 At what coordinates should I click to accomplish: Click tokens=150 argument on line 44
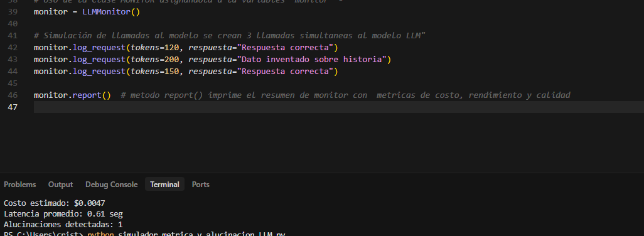155,71
